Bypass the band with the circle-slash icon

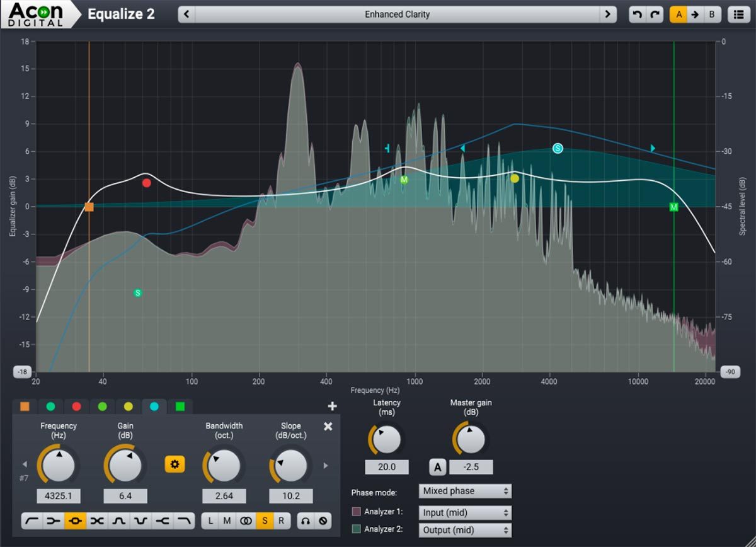point(323,521)
